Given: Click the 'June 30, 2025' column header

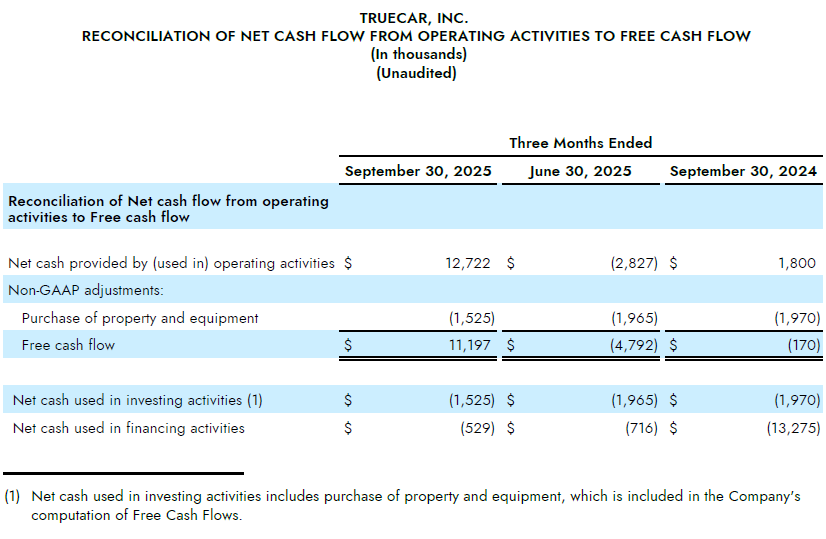Looking at the screenshot, I should (x=580, y=171).
